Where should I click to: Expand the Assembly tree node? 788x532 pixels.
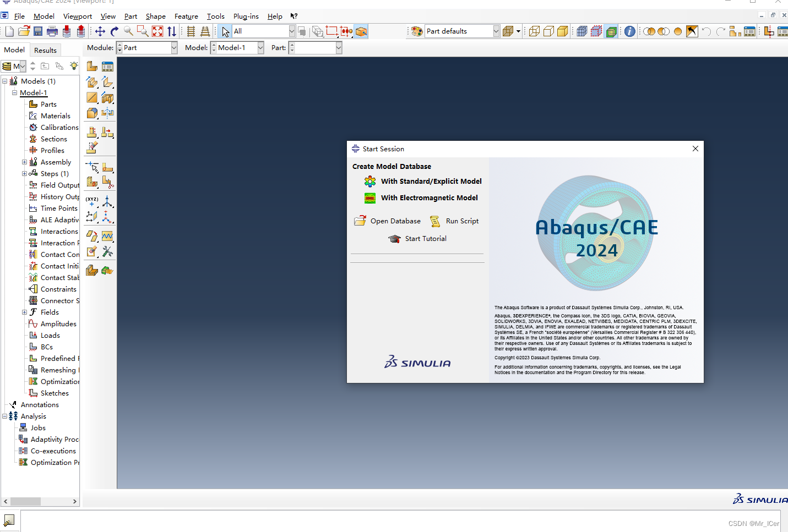(x=24, y=162)
